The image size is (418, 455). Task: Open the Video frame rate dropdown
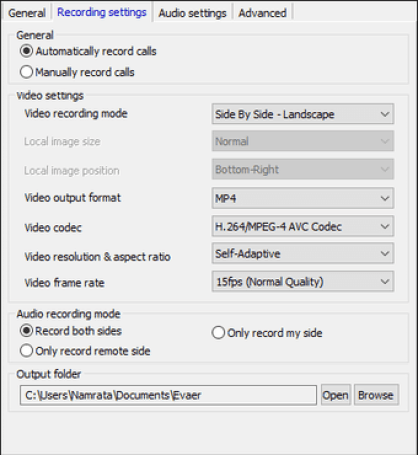point(303,282)
